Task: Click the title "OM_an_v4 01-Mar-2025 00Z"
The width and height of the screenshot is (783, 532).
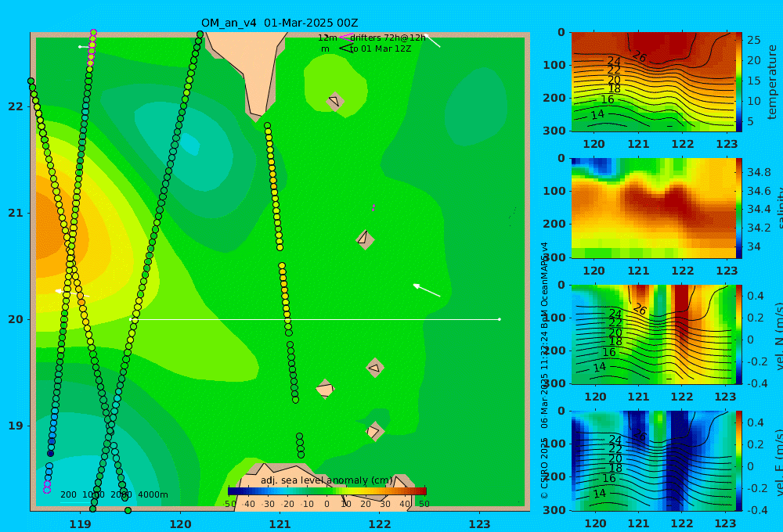Action: [x=280, y=23]
